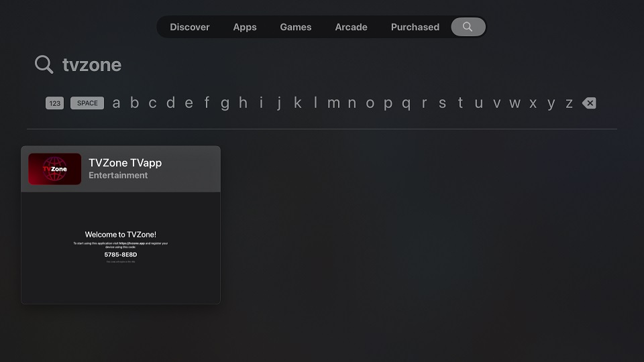Select letter z on keyboard

click(569, 103)
